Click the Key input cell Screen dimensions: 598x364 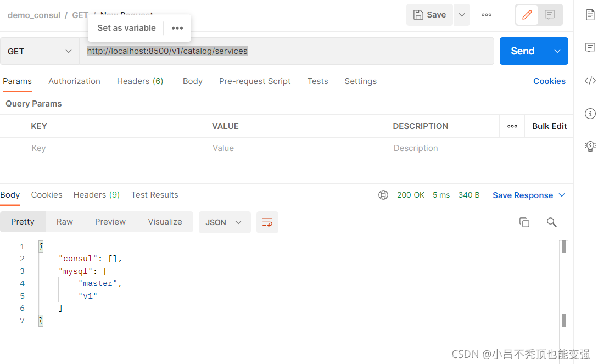(115, 148)
